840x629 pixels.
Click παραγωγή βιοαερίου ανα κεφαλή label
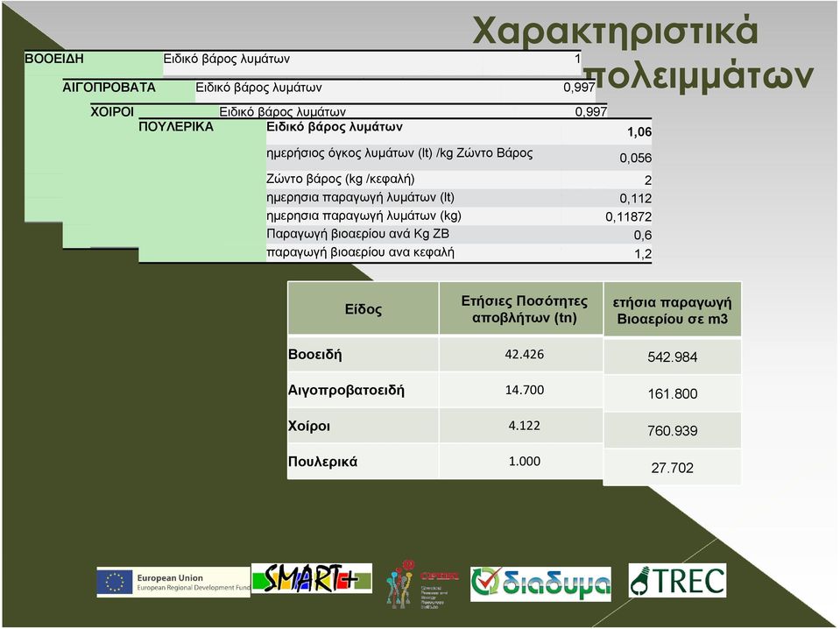click(360, 252)
